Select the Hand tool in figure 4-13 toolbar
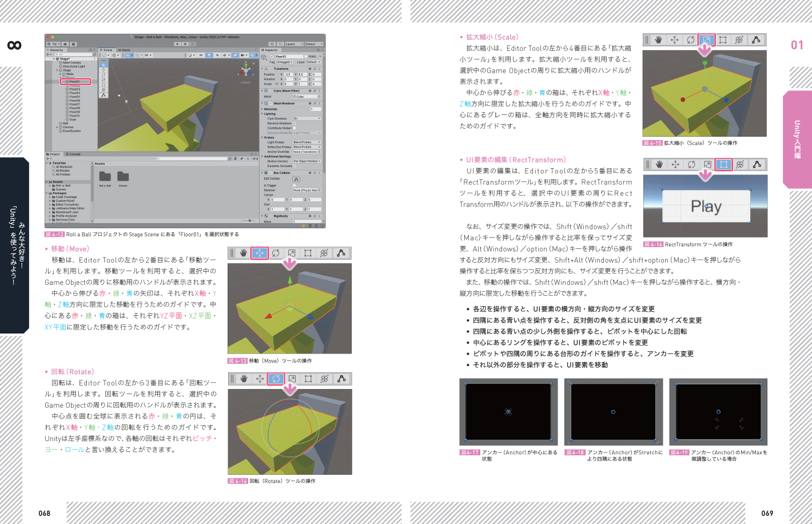The height and width of the screenshot is (524, 812). click(244, 253)
